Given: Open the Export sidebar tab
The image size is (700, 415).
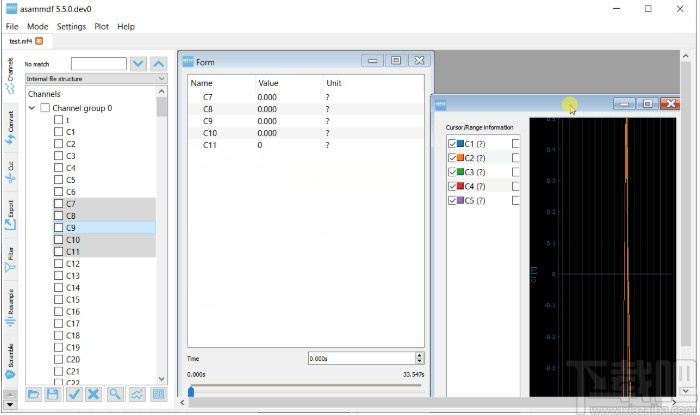Looking at the screenshot, I should click(x=10, y=215).
